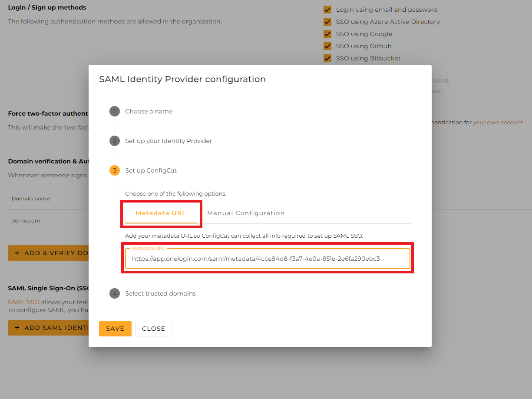Viewport: 532px width, 399px height.
Task: Toggle 'SSO using Bitbucket' checkbox
Action: [x=327, y=58]
